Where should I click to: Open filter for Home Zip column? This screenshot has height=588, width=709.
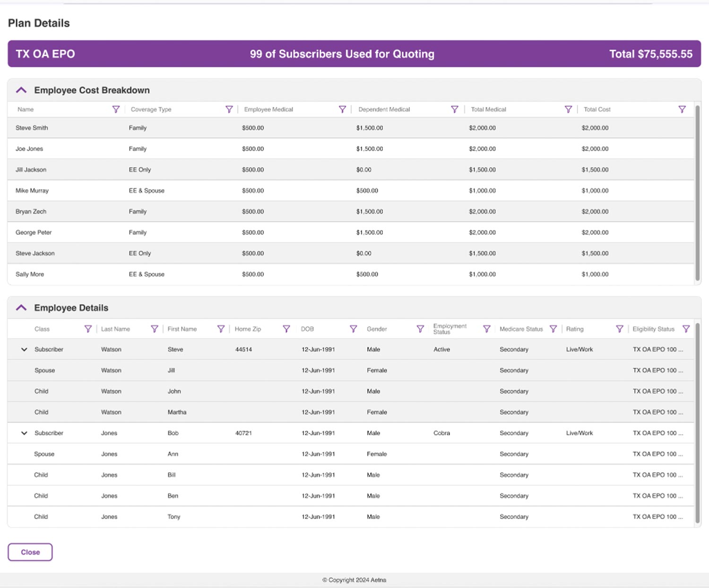pos(286,329)
